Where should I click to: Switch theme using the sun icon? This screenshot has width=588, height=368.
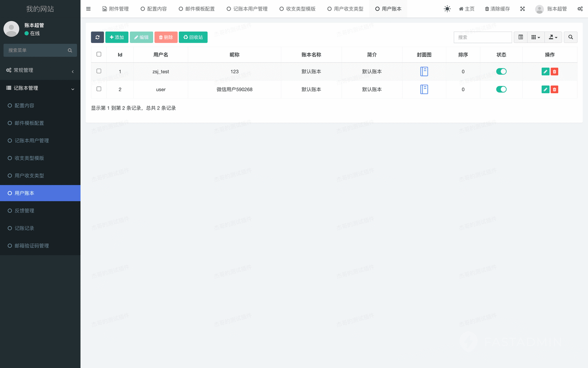coord(447,9)
